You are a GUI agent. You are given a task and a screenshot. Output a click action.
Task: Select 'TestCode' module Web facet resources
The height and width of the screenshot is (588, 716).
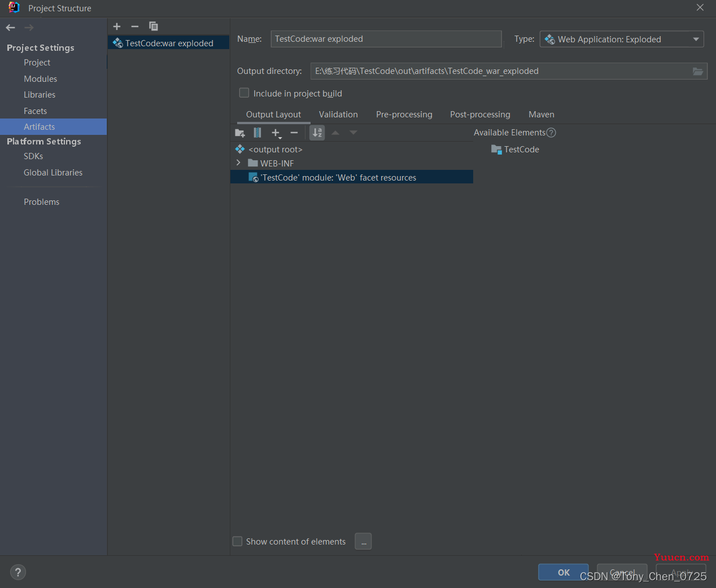coord(351,177)
